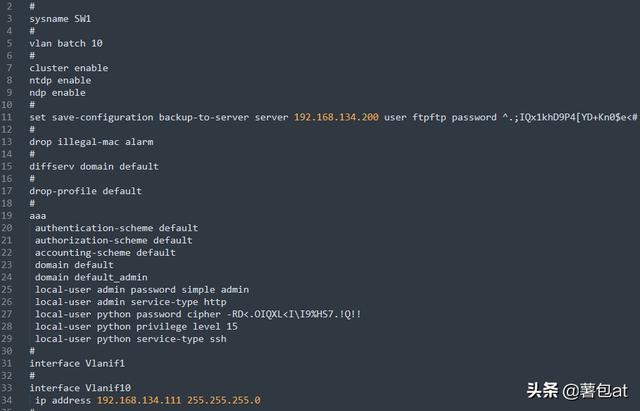Click the drop illegal-mac alarm line
This screenshot has height=411, width=640.
pyautogui.click(x=91, y=142)
